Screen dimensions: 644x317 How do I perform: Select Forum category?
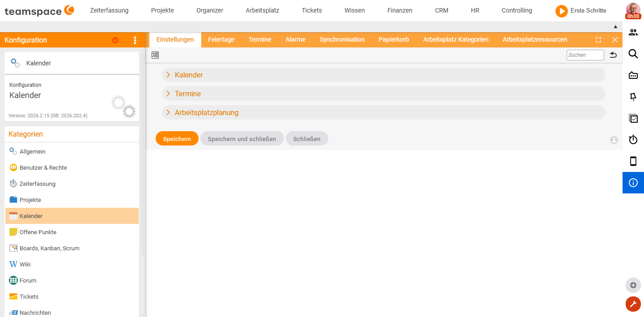coord(72,280)
